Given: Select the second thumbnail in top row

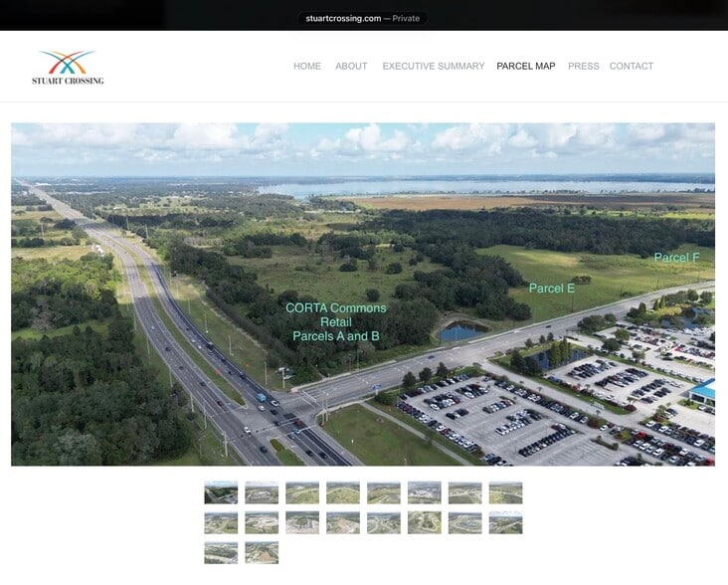Looking at the screenshot, I should pos(262,492).
